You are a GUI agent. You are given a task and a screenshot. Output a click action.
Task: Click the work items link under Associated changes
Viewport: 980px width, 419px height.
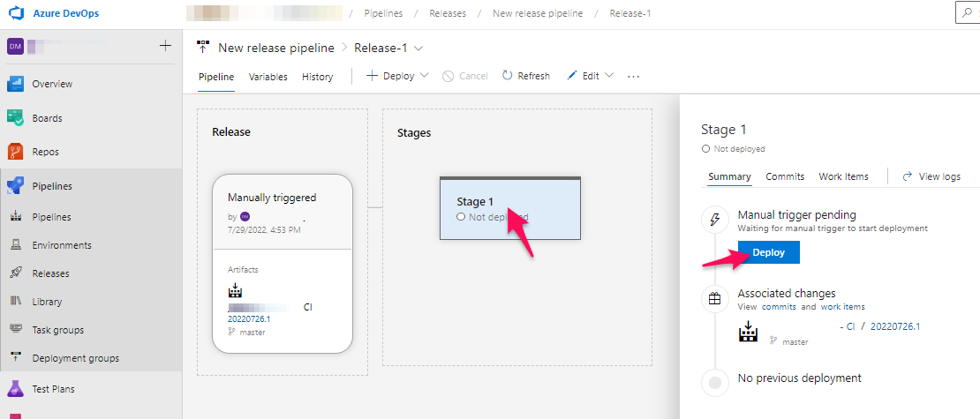click(843, 307)
